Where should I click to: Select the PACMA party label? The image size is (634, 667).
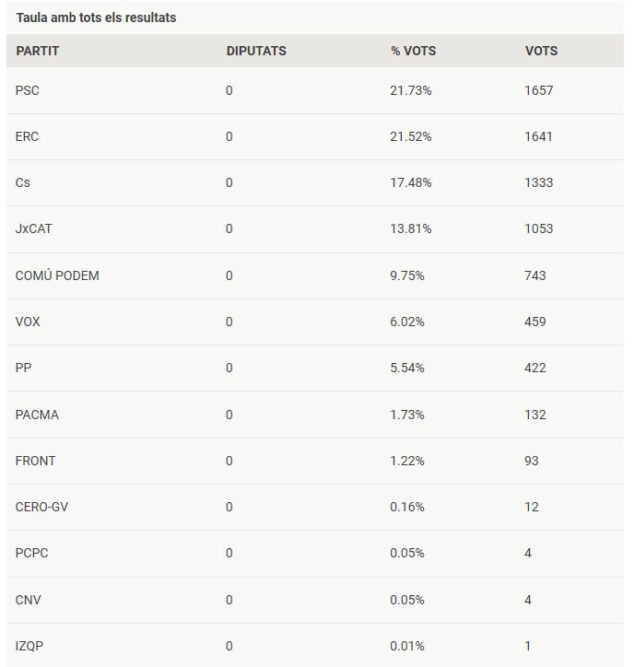37,415
